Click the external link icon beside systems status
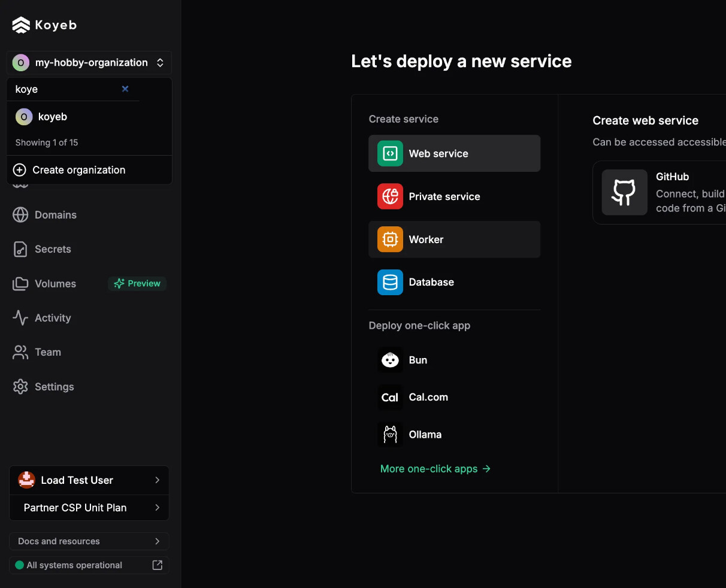This screenshot has height=588, width=726. click(x=158, y=565)
